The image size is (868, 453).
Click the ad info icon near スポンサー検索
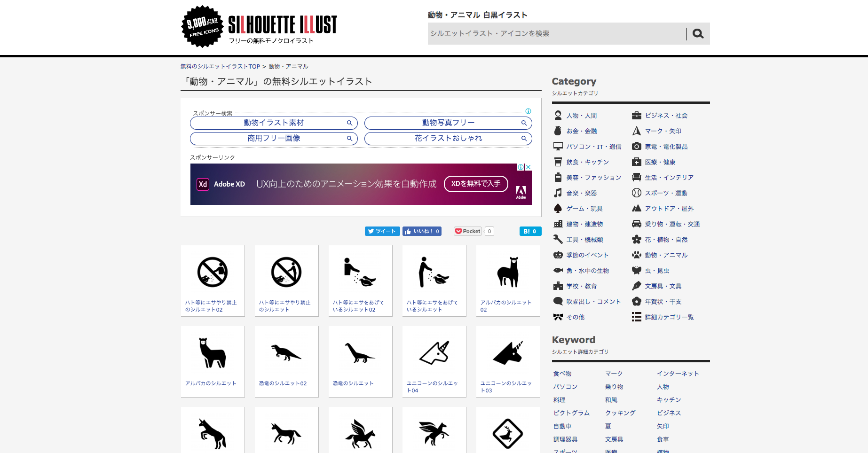pyautogui.click(x=528, y=111)
